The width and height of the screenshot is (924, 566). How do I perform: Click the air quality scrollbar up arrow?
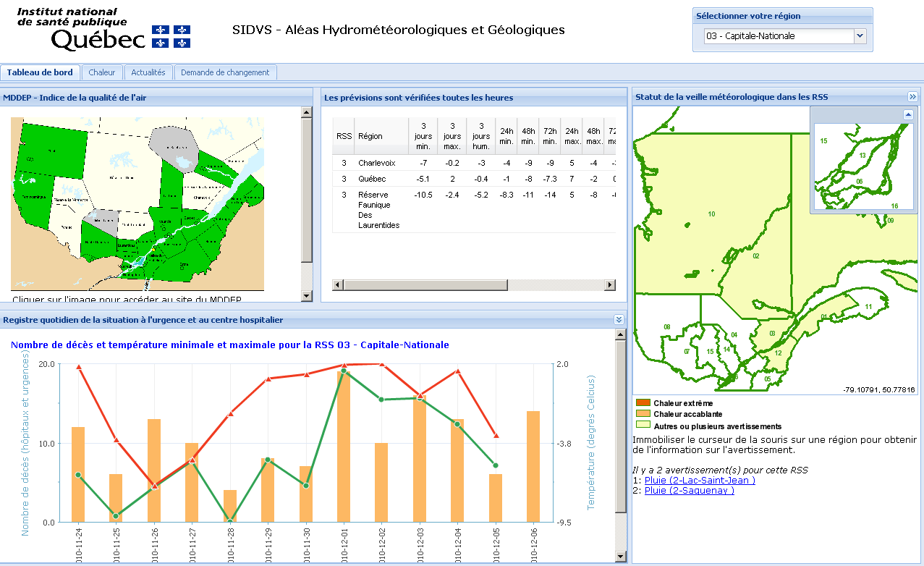pyautogui.click(x=306, y=112)
